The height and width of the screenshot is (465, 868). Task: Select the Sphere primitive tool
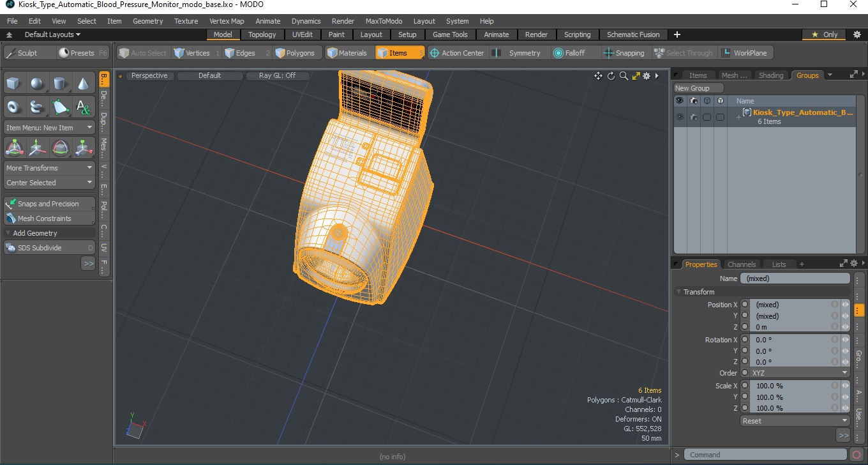point(38,83)
